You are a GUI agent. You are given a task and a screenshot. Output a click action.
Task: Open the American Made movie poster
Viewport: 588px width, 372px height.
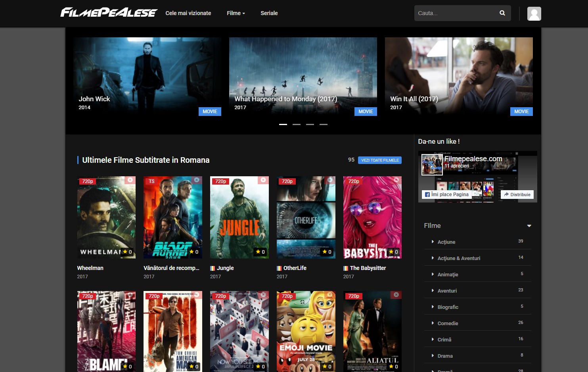[x=173, y=332]
